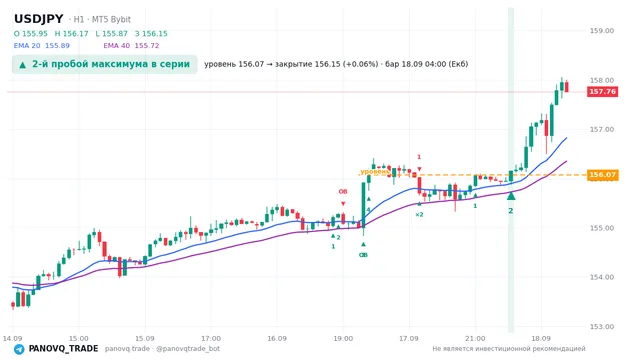The width and height of the screenshot is (640, 360).
Task: Click the red OB down-arrow marker
Action: coord(343,204)
